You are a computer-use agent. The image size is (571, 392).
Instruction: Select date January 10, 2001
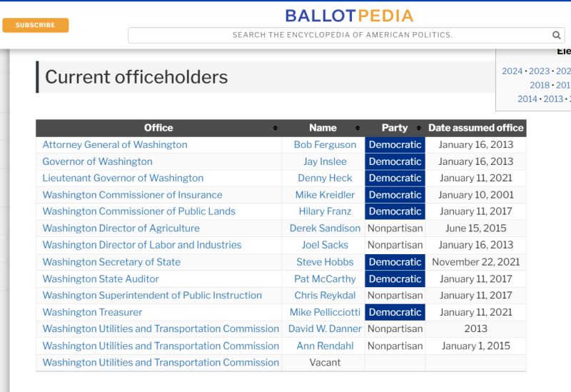(x=475, y=195)
